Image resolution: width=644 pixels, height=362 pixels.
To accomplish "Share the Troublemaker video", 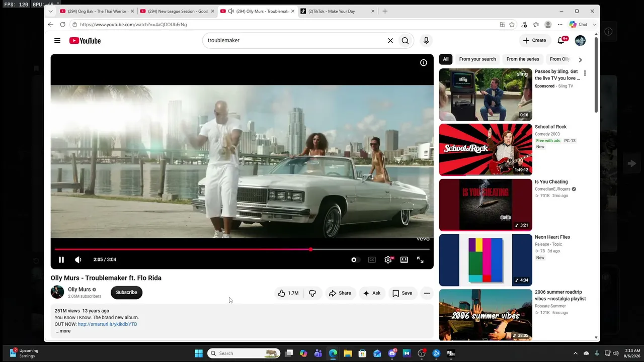I will [340, 293].
